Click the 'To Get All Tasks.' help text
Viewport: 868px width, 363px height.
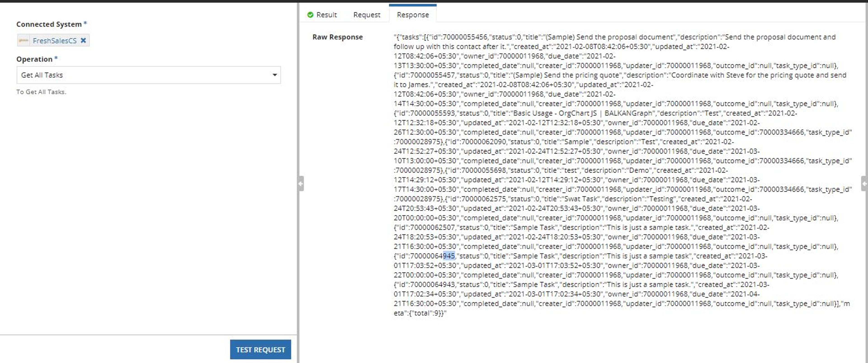click(41, 92)
